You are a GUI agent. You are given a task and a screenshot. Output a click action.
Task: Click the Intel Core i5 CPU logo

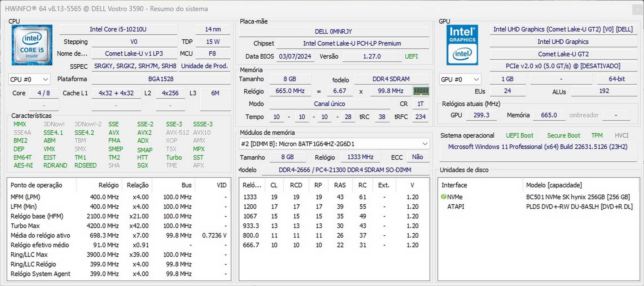pyautogui.click(x=32, y=45)
